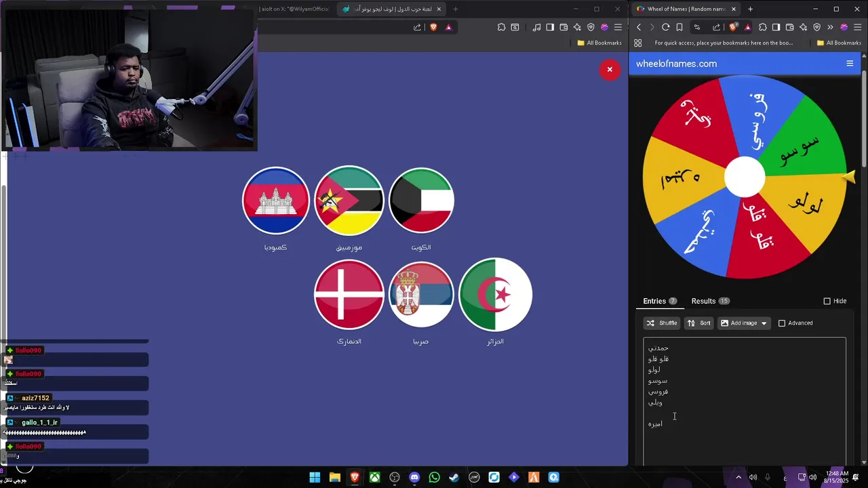Click Brave Shields icon in Wheel of Names window
This screenshot has height=488, width=868.
733,27
